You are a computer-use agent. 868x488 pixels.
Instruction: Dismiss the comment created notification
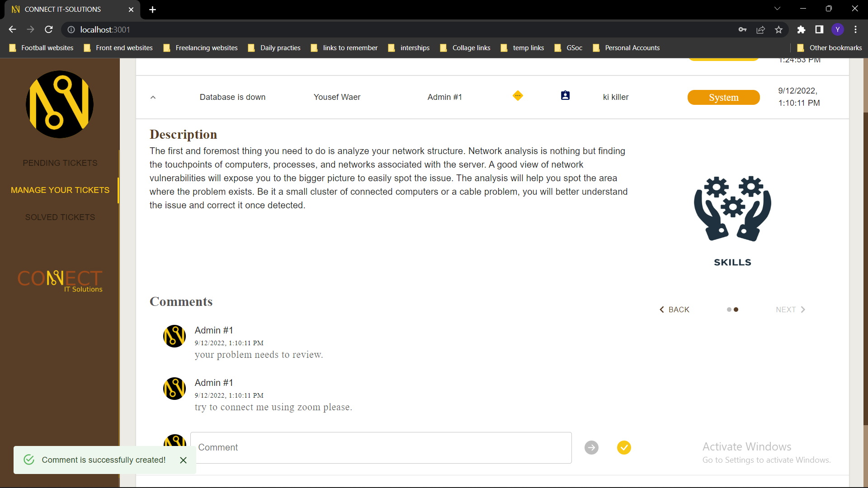(x=183, y=460)
